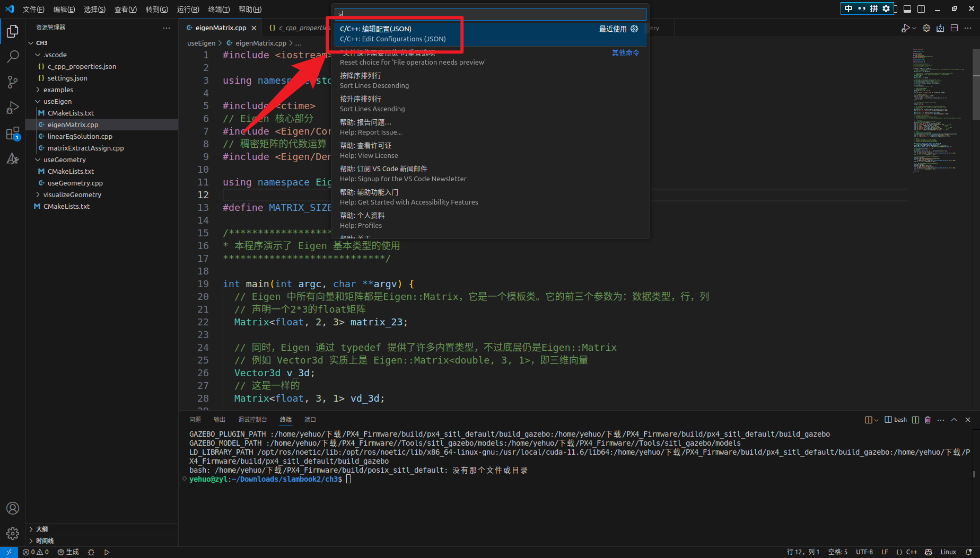Screen dimensions: 980x558
Task: Focus the command palette input field
Action: (x=491, y=14)
